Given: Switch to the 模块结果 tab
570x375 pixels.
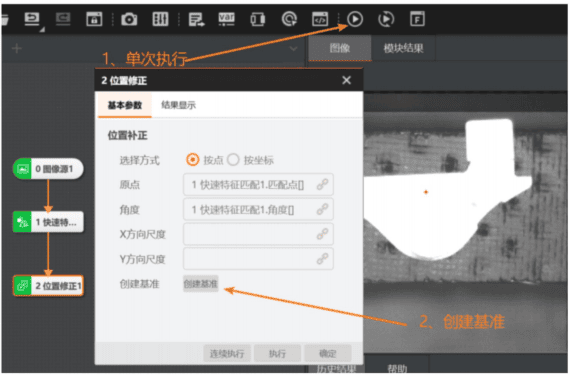Looking at the screenshot, I should coord(404,48).
